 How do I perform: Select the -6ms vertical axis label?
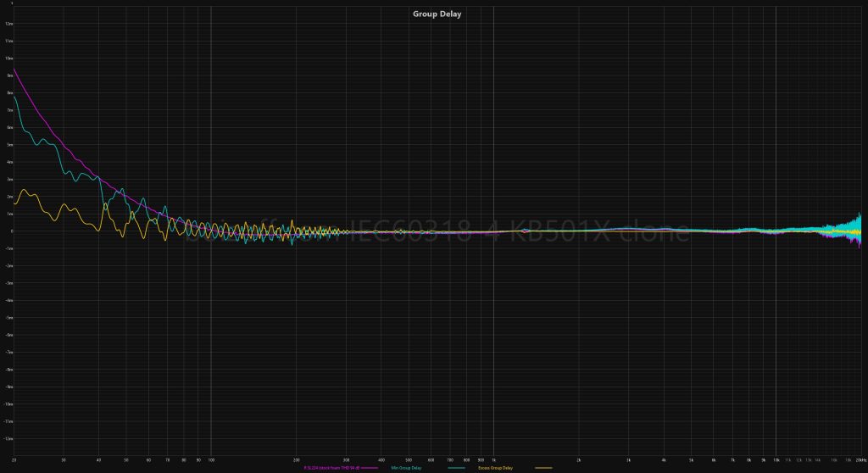[x=8, y=335]
